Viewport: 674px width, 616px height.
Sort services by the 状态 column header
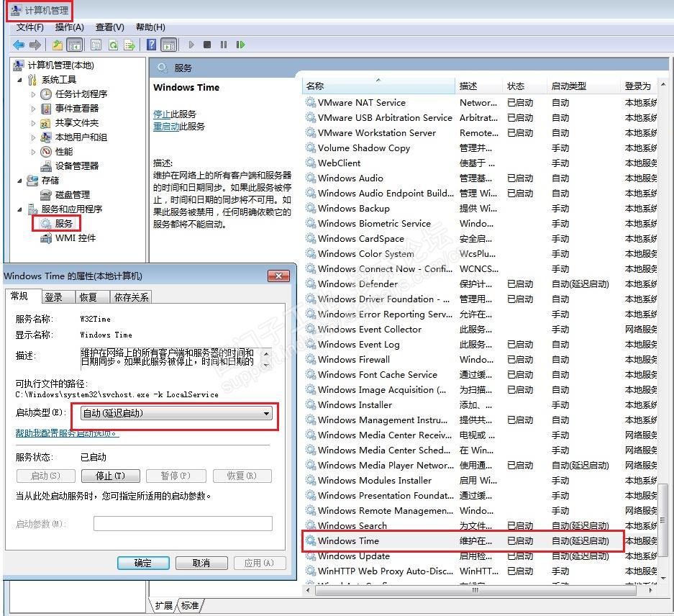coord(524,86)
